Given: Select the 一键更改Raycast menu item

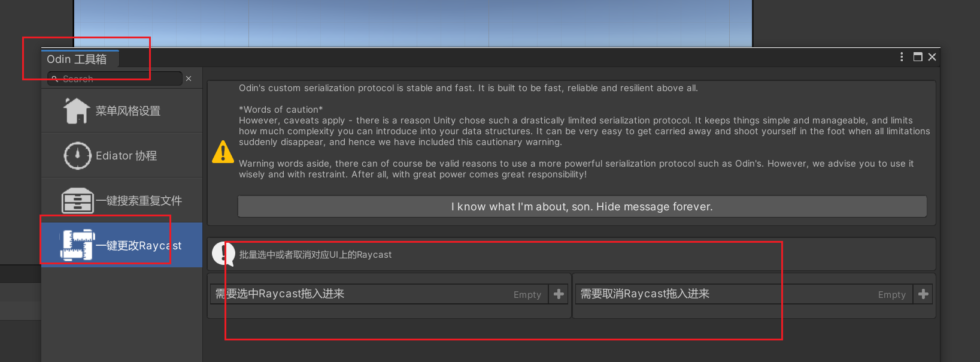Looking at the screenshot, I should click(x=122, y=245).
